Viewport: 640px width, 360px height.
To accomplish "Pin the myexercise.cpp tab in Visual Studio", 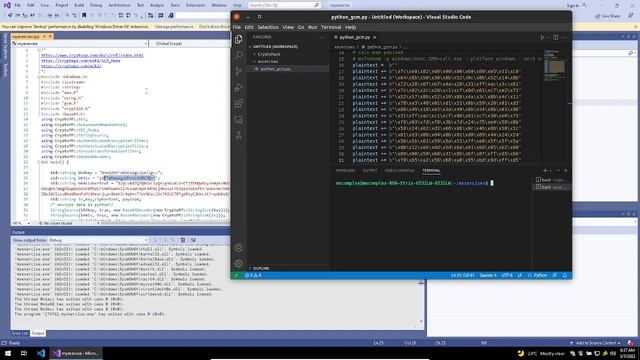I will click(x=44, y=37).
